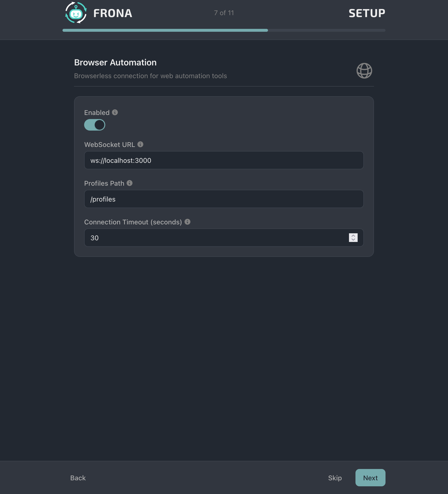Switch the Enabled setting on or off

point(95,125)
